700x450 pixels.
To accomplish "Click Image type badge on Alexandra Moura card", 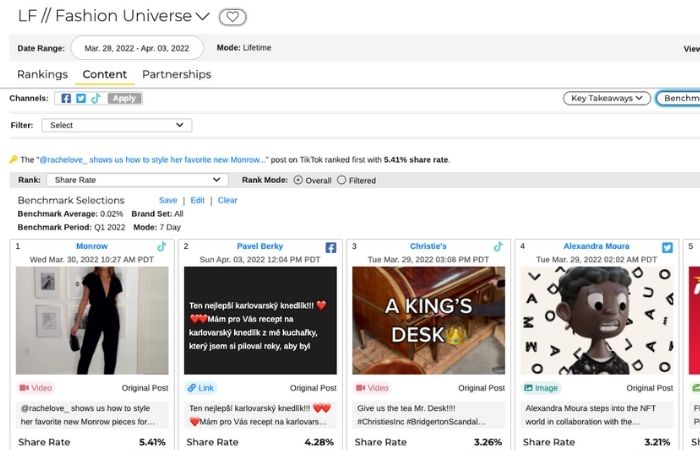I will pyautogui.click(x=541, y=388).
